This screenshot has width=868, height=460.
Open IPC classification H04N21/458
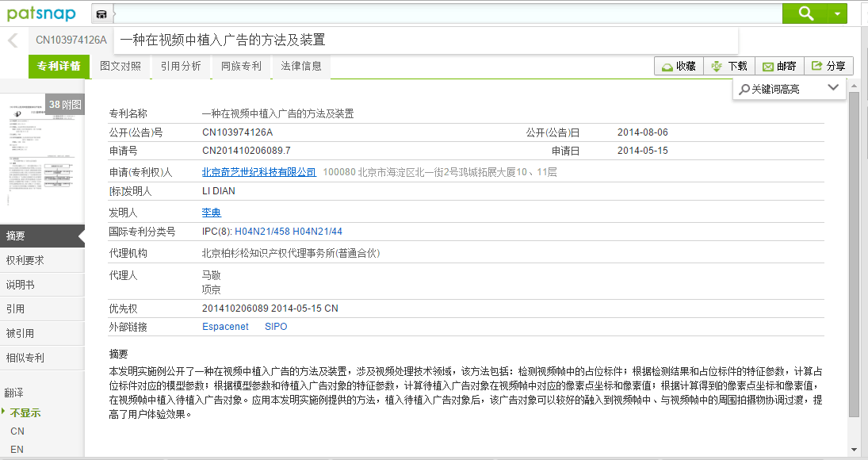(x=262, y=232)
